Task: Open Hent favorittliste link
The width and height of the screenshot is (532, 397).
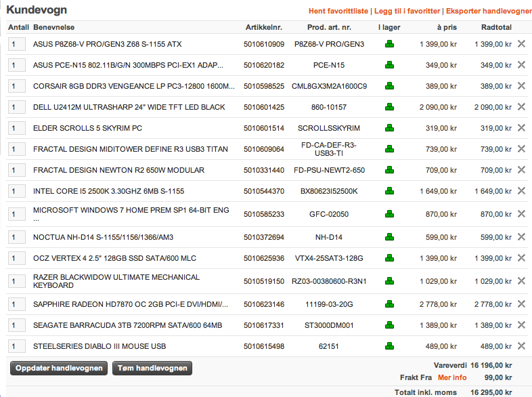Action: point(338,11)
